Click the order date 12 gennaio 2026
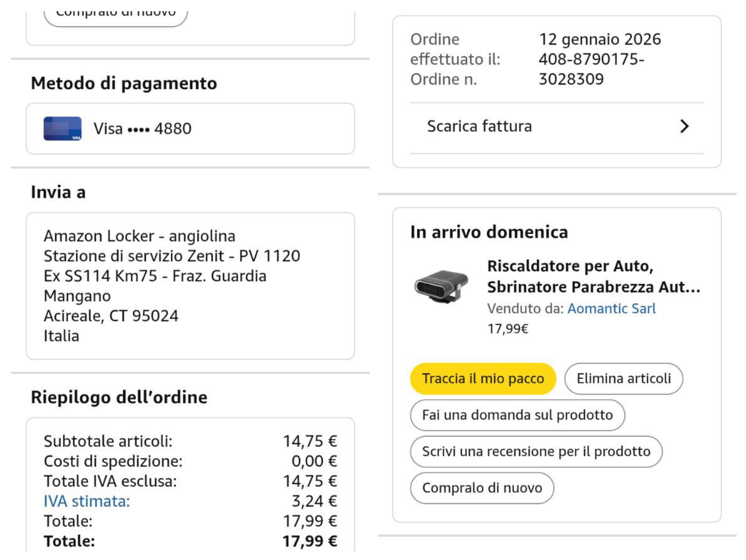 tap(600, 39)
